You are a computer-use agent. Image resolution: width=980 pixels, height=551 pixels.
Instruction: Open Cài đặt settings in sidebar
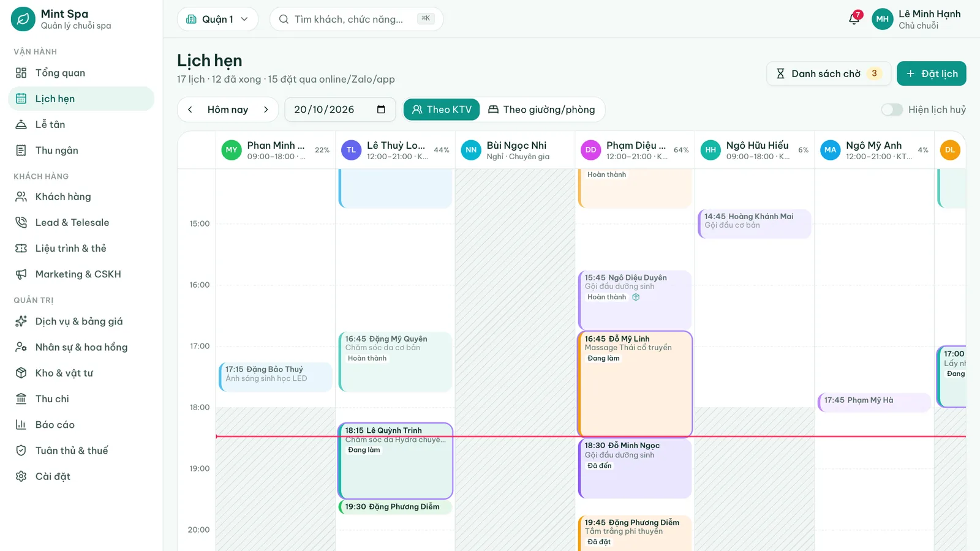[81, 476]
